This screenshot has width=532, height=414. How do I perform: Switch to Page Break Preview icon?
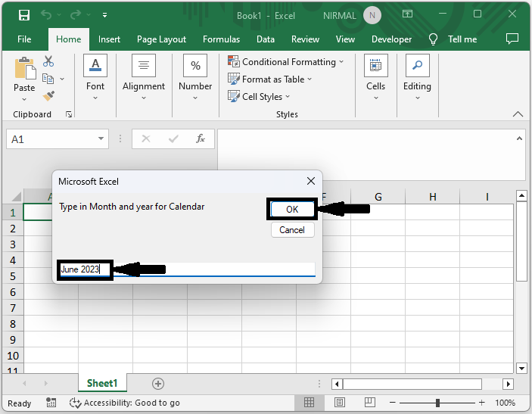[x=370, y=403]
